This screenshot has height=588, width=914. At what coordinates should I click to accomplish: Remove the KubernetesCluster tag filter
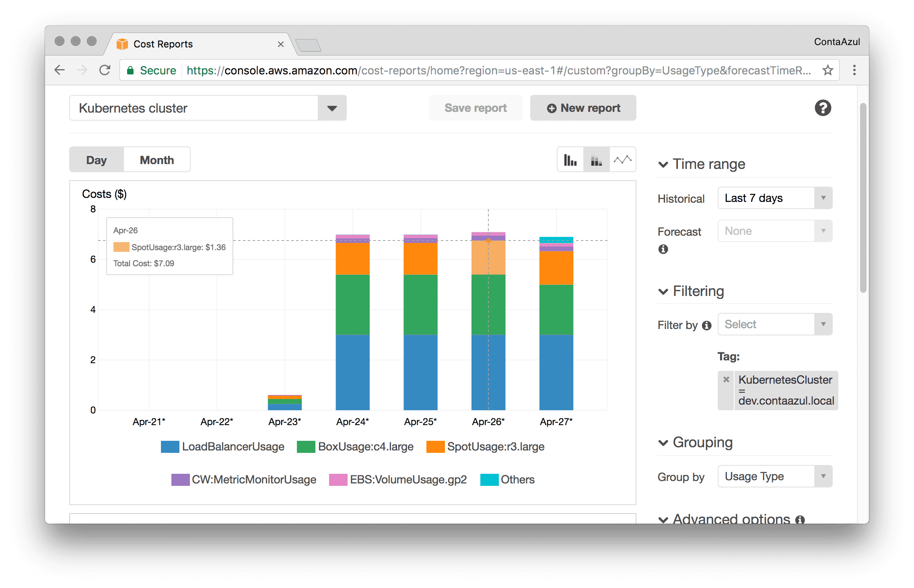(x=726, y=379)
